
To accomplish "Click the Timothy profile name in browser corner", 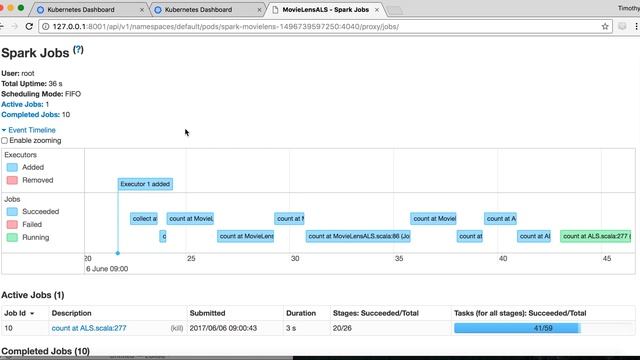I will (x=629, y=8).
